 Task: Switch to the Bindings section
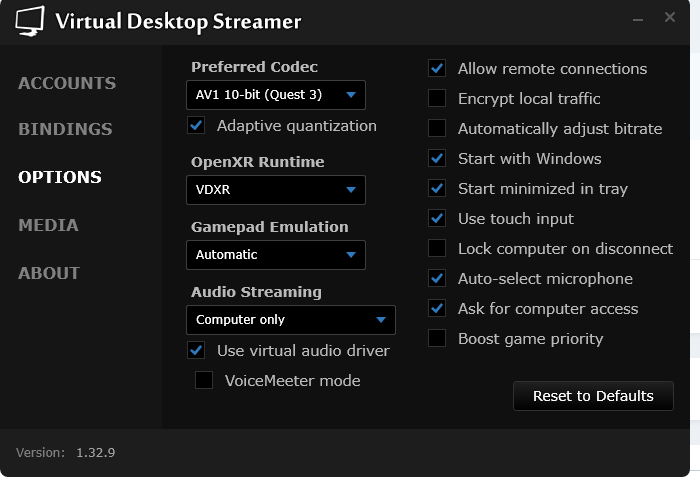click(x=65, y=129)
